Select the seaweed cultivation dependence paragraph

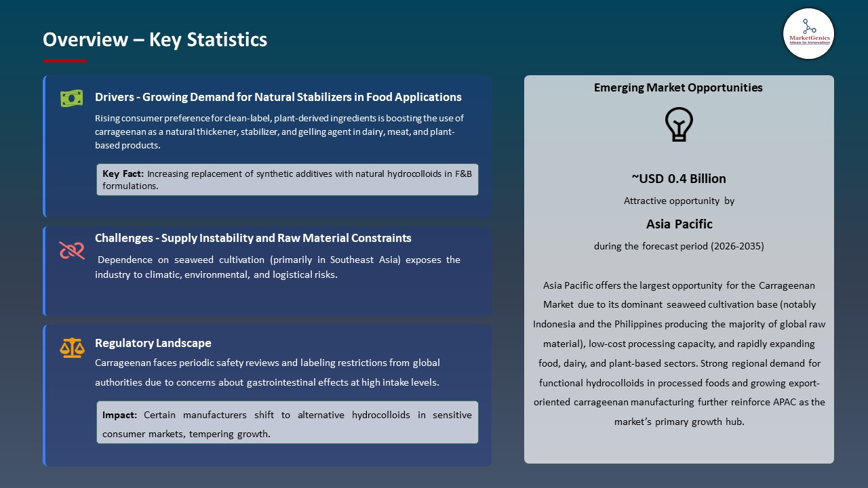(277, 267)
